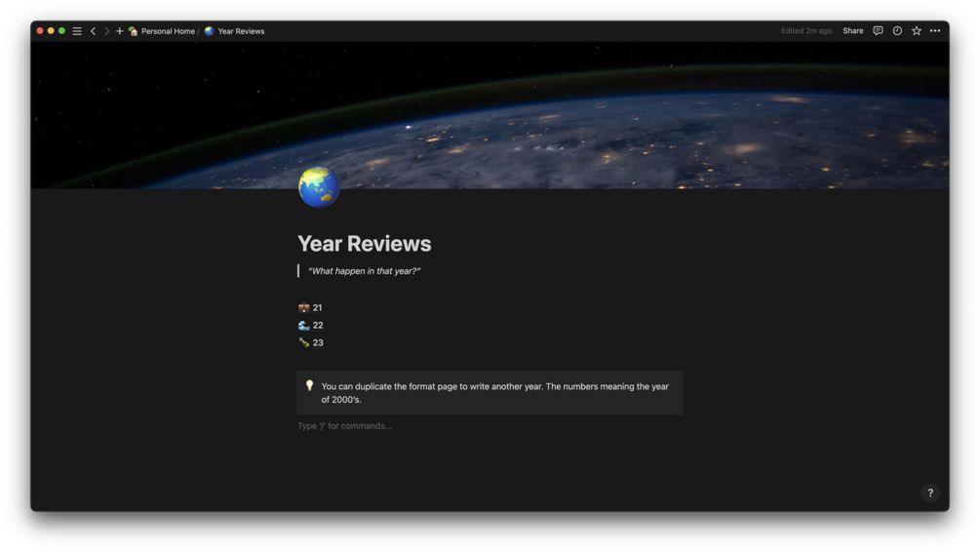
Task: Click the Share button
Action: tap(852, 30)
